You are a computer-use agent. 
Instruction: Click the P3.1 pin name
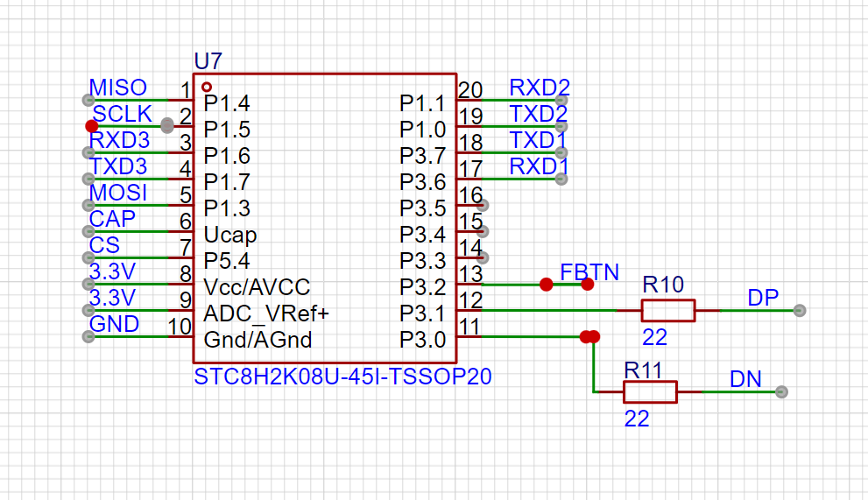[423, 314]
